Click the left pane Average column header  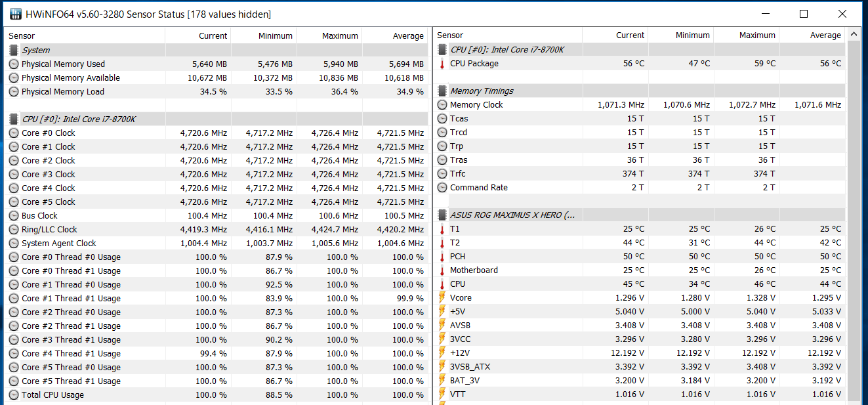pyautogui.click(x=395, y=35)
